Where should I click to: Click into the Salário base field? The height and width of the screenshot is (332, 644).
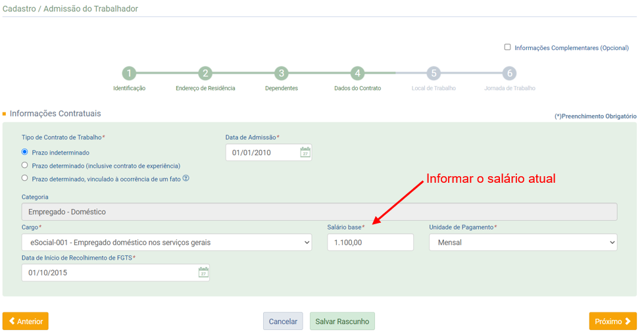click(x=370, y=243)
